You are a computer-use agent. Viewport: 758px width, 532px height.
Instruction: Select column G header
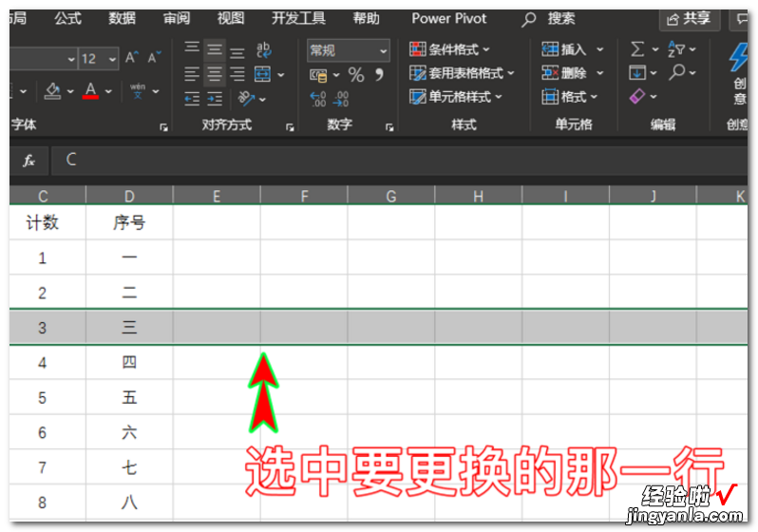391,196
